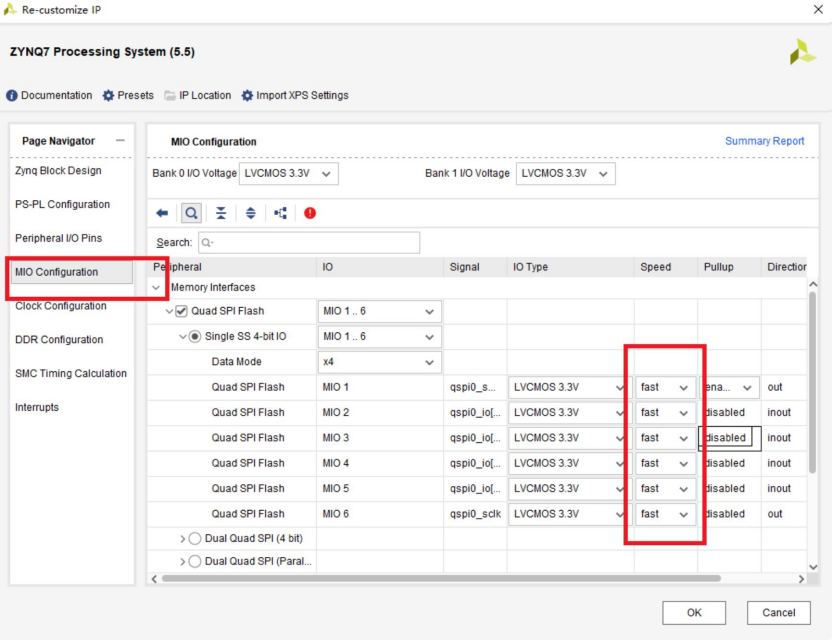Open Bank 0 I/O Voltage dropdown
832x640 pixels.
[289, 173]
